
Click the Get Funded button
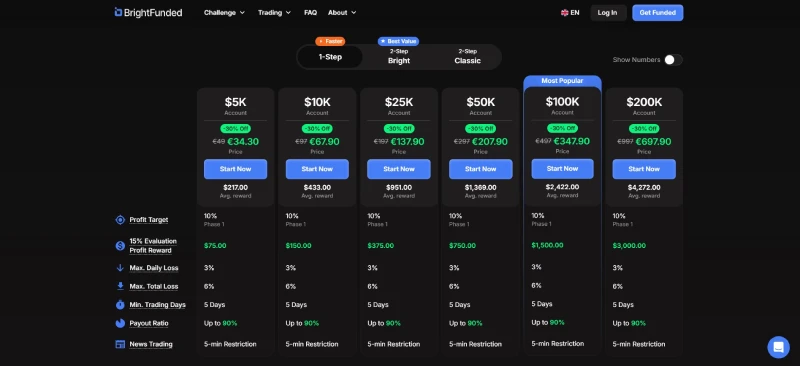[x=658, y=13]
